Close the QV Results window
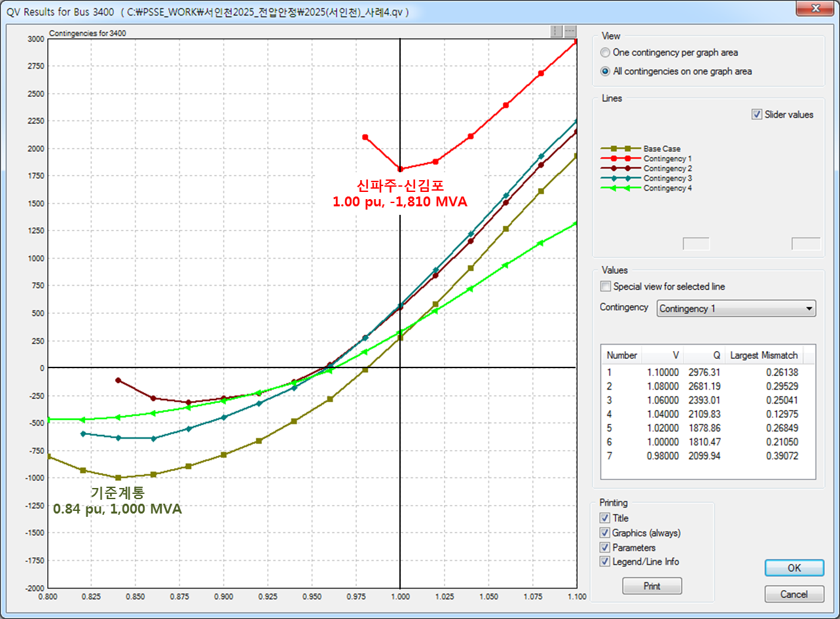 [x=816, y=10]
